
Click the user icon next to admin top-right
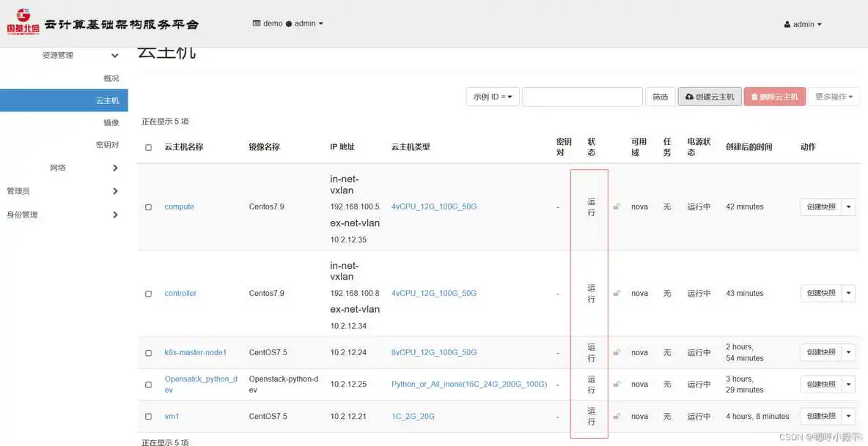[788, 23]
